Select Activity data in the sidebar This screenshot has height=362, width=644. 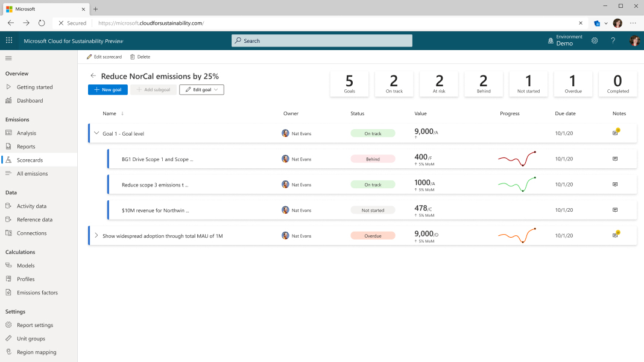coord(31,206)
